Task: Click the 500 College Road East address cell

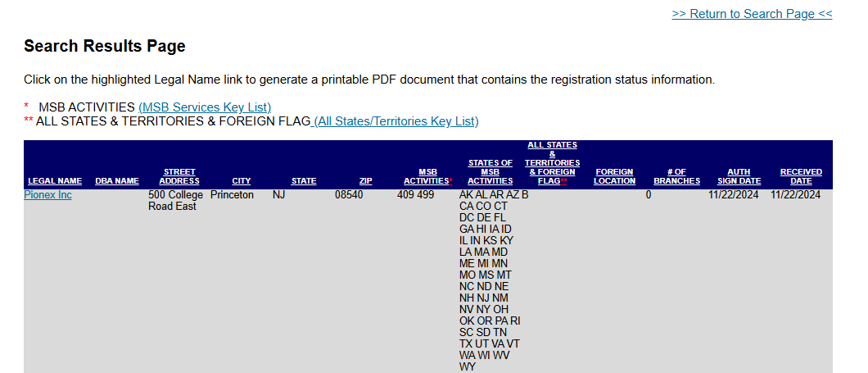Action: pos(175,201)
